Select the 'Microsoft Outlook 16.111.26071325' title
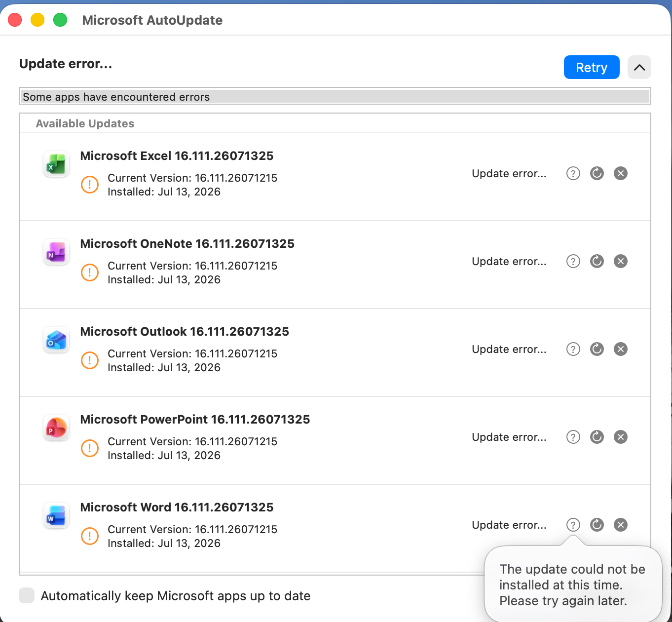This screenshot has height=622, width=672. pyautogui.click(x=185, y=331)
